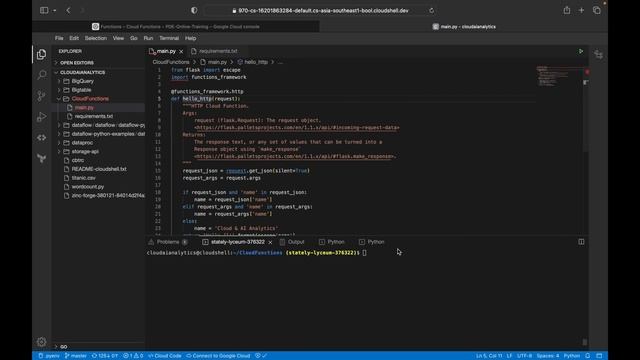Open the Run and Debug view
Image resolution: width=640 pixels, height=360 pixels.
pyautogui.click(x=42, y=117)
